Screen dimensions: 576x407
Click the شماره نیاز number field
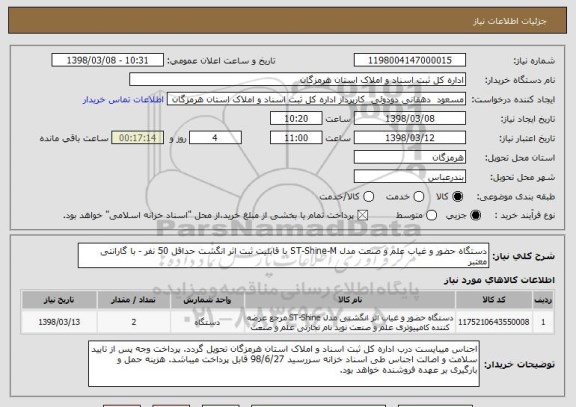click(410, 60)
